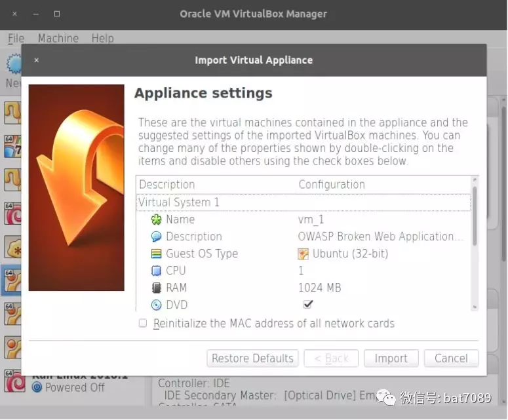Click the New VM toolbar icon in Manager

click(14, 64)
